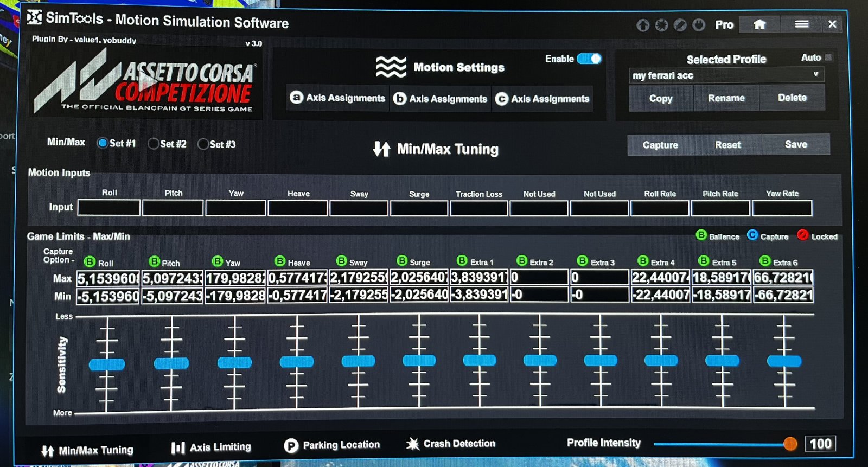Click the Sway capture option B icon
Screen dimensions: 868x467
[341, 261]
